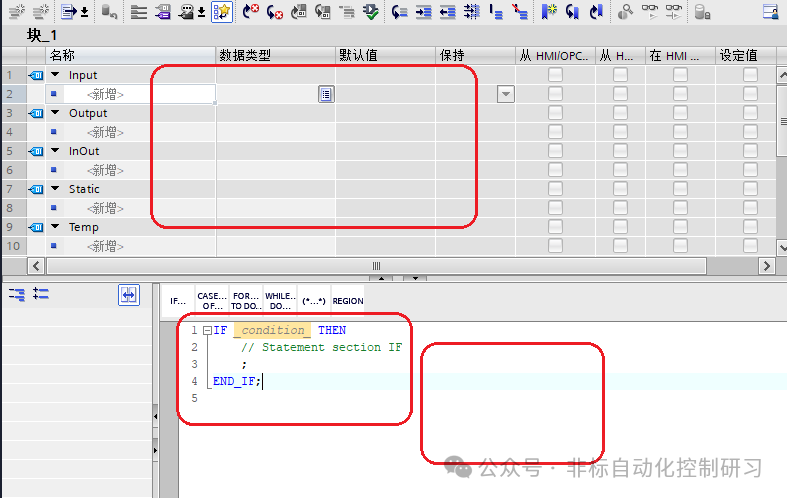Click the 默认值 column header
The width and height of the screenshot is (787, 498).
[385, 55]
